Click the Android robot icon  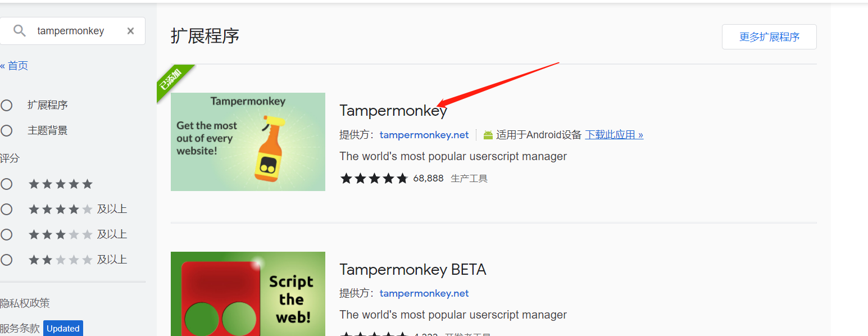(488, 135)
